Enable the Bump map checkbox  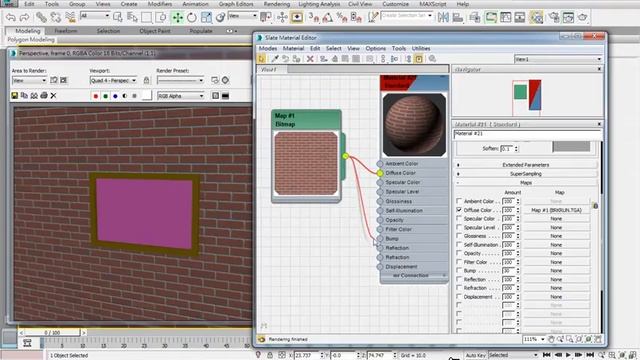459,271
